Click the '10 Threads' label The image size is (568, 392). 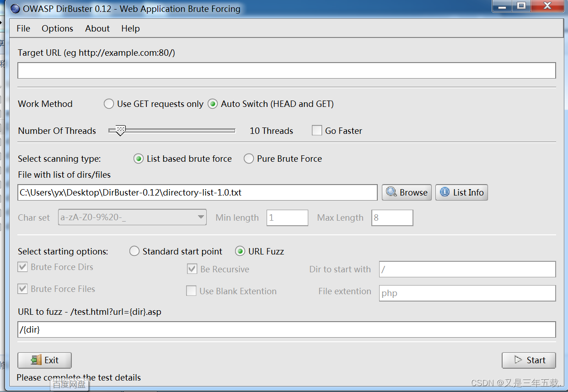tap(271, 131)
